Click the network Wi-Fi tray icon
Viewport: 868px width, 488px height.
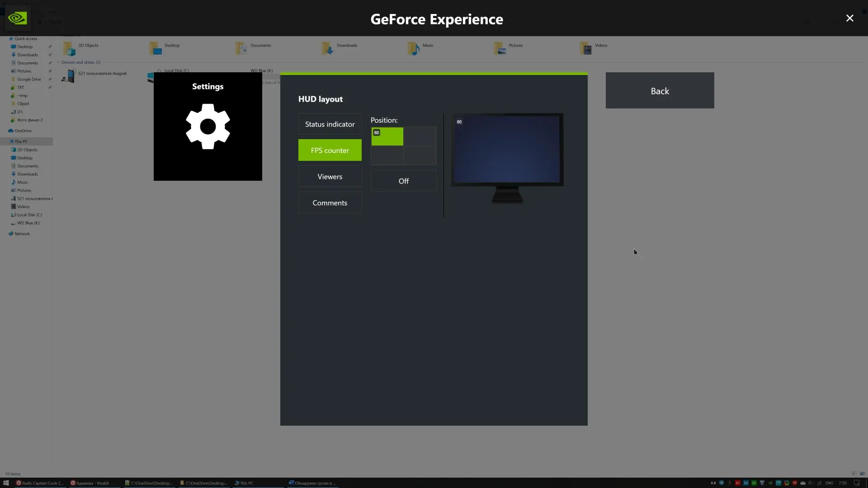pos(819,483)
